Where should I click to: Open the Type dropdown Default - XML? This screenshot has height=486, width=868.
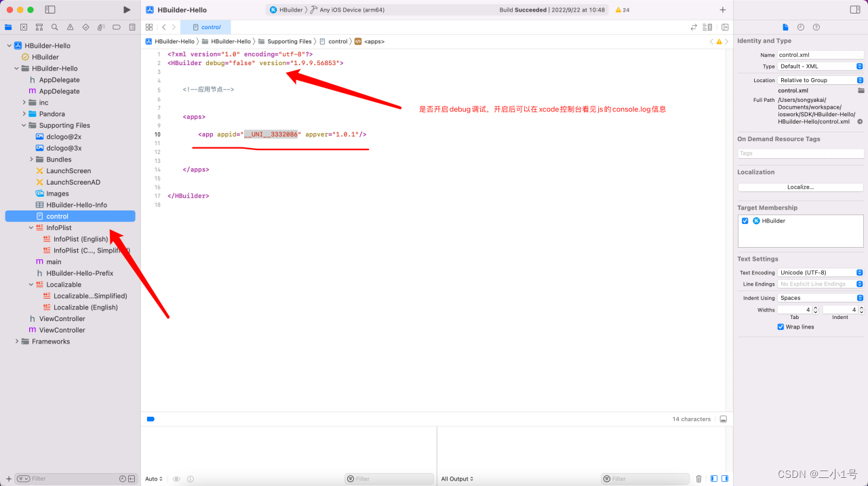pos(821,67)
